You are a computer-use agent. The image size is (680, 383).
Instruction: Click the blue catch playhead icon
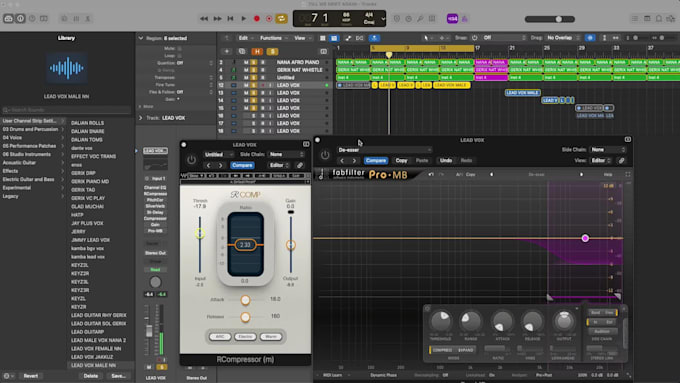pos(374,38)
